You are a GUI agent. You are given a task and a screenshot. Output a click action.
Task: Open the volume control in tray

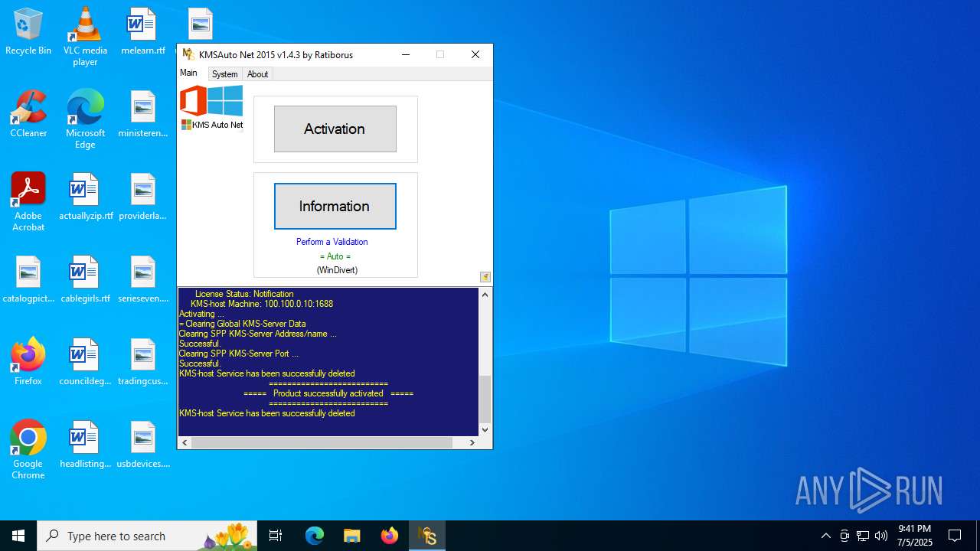[881, 536]
